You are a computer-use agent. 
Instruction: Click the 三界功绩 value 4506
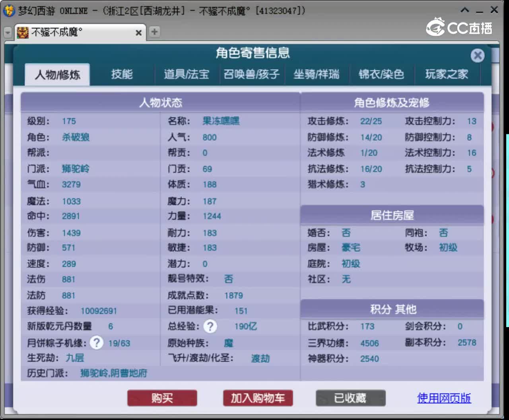point(369,343)
